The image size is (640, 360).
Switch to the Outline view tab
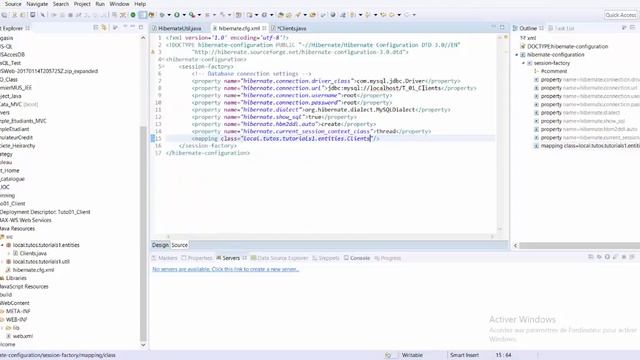pyautogui.click(x=527, y=28)
